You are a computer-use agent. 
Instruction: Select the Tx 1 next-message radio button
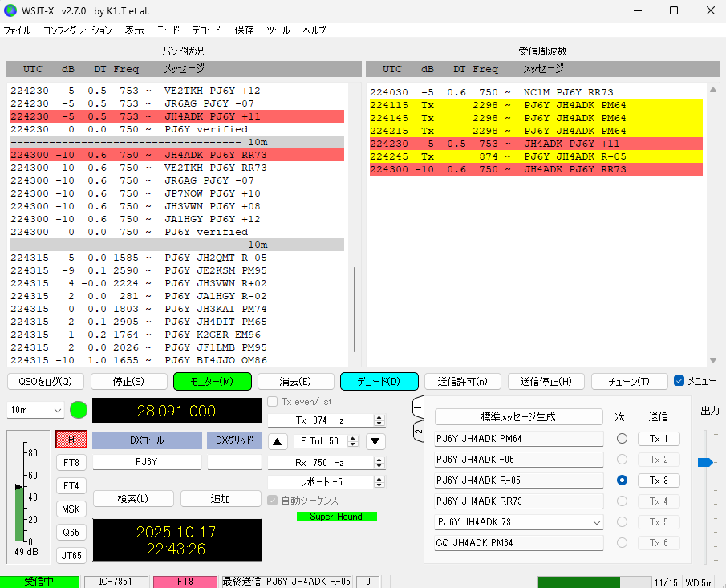(x=622, y=439)
